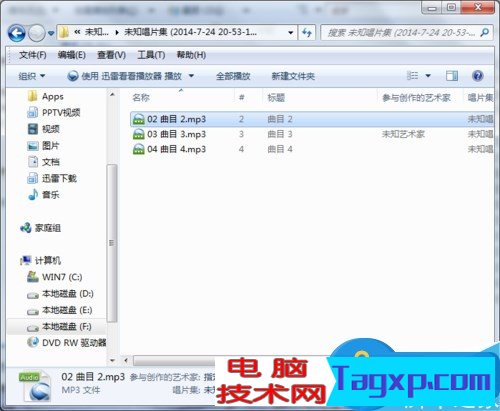Open PPTV视频 in navigation pane

pos(54,113)
